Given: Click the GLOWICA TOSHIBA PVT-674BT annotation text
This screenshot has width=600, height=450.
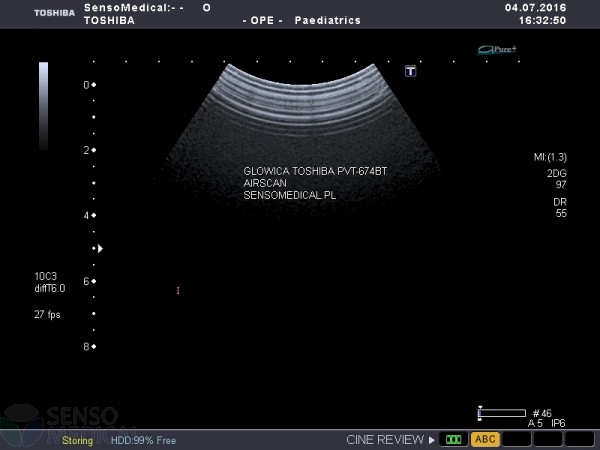Looking at the screenshot, I should [314, 171].
